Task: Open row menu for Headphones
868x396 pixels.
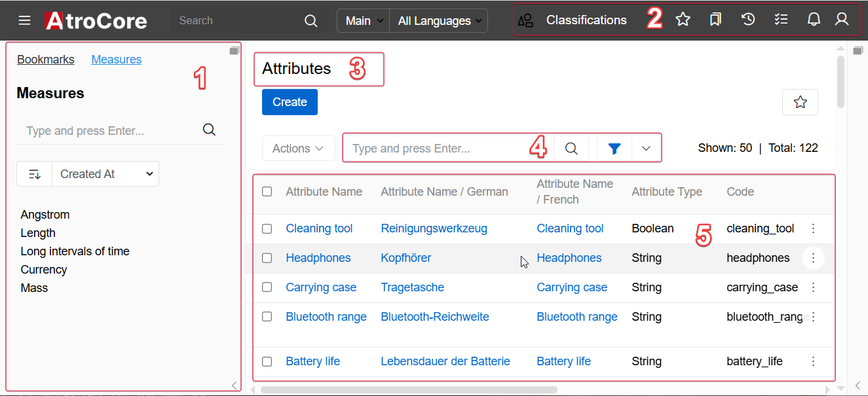Action: pos(813,258)
